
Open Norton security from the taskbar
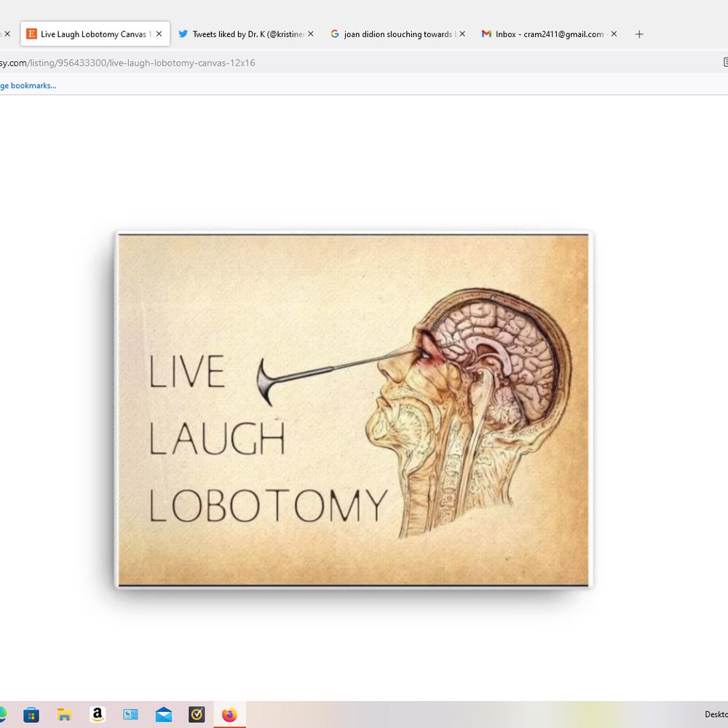tap(197, 715)
